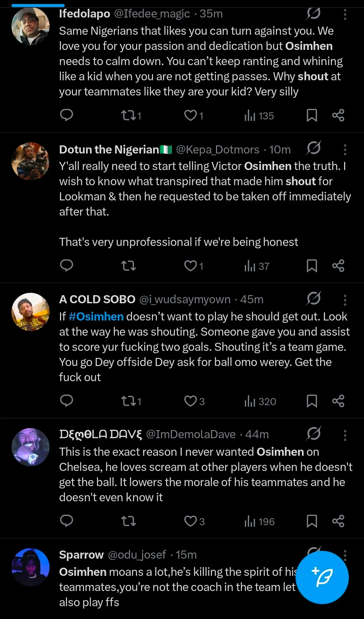
Task: Share Ifedolapo's tweet
Action: (338, 115)
